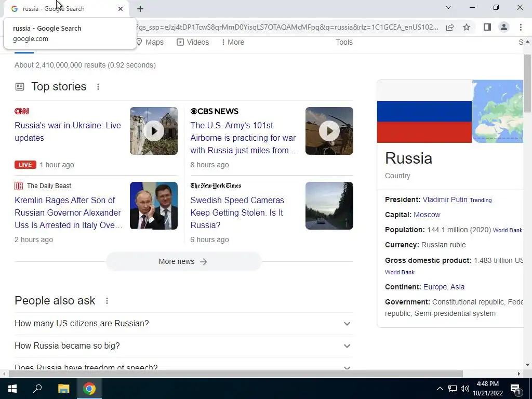The height and width of the screenshot is (399, 532).
Task: Open Vladimir Putin link in knowledge panel
Action: tap(445, 199)
